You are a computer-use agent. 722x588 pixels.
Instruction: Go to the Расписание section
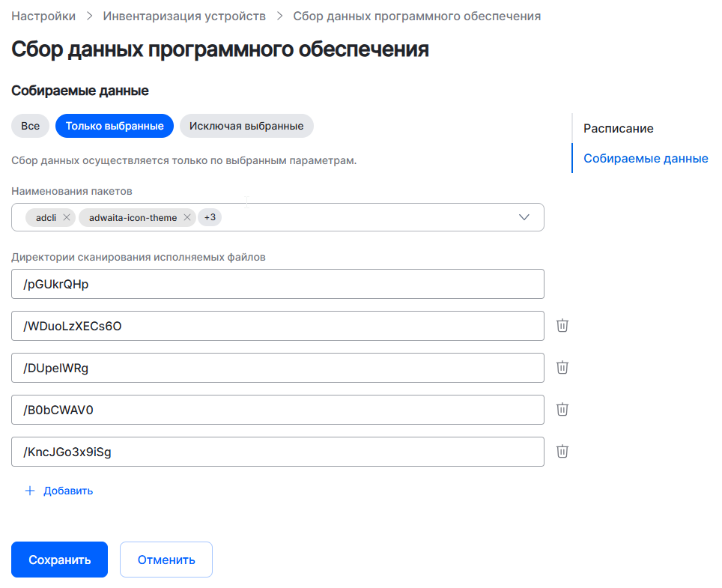tap(619, 129)
